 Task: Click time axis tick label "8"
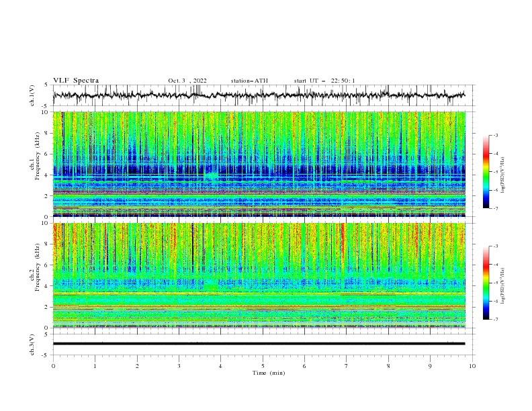pyautogui.click(x=388, y=366)
